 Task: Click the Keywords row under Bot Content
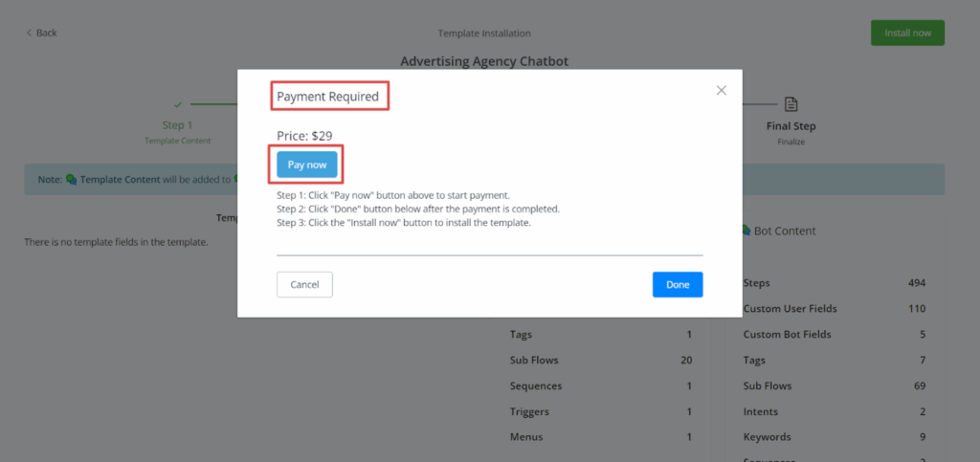834,437
